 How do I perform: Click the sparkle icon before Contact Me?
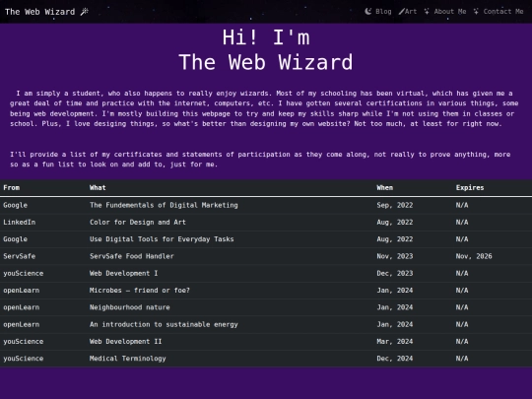click(x=476, y=12)
